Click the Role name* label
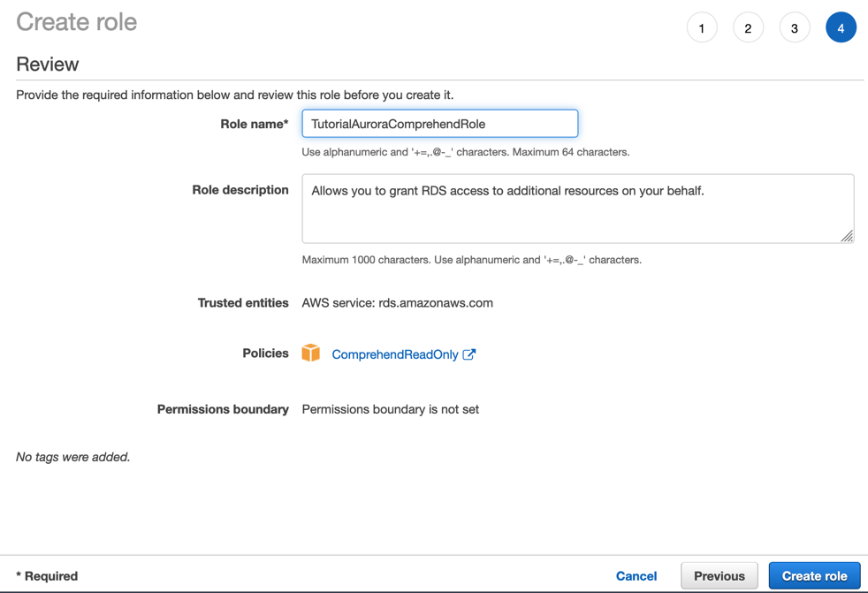Viewport: 868px width, 593px height. click(x=254, y=124)
